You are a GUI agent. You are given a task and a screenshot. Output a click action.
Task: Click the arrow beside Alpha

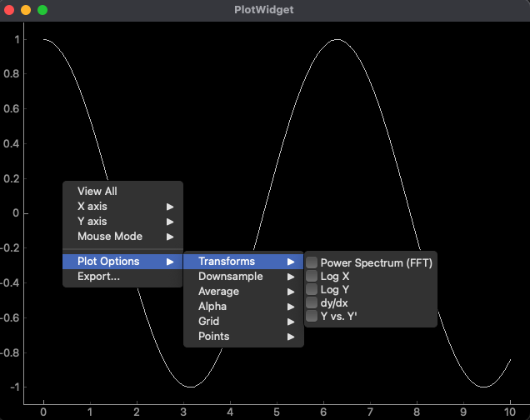(x=291, y=307)
